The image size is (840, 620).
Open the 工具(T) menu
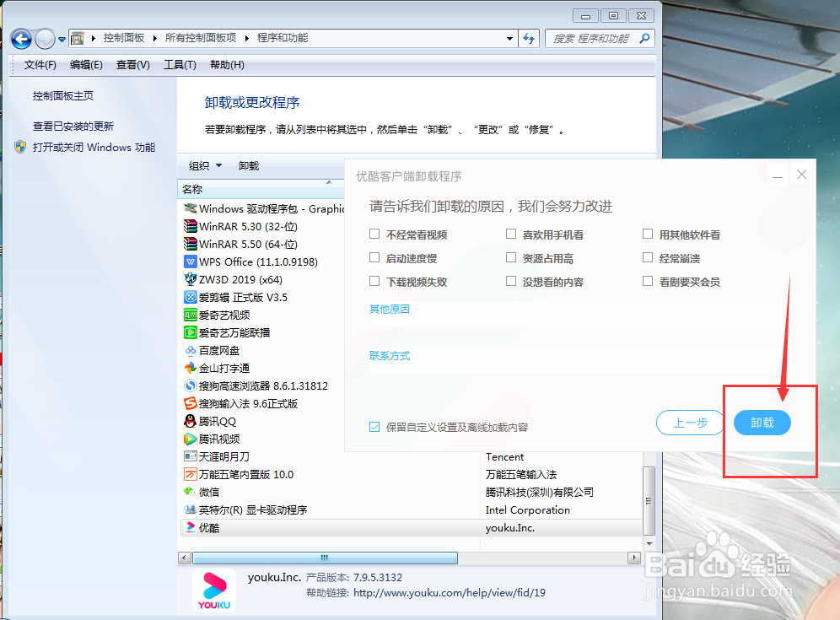click(x=180, y=65)
